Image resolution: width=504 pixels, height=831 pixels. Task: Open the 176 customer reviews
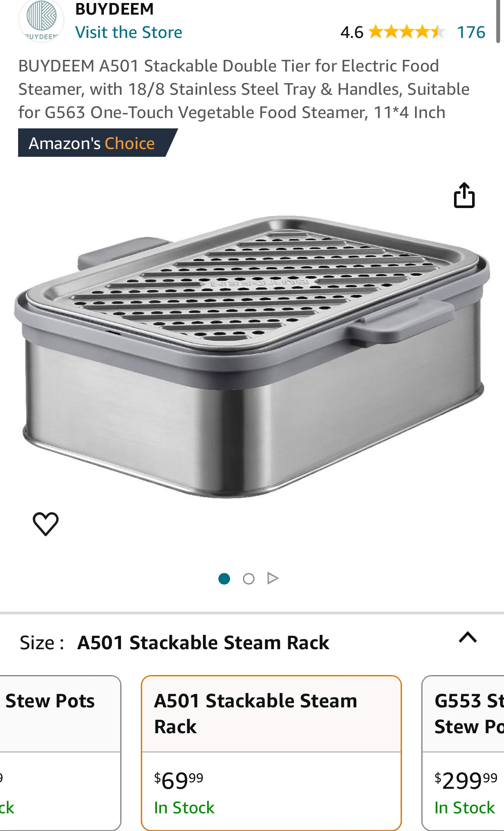471,32
